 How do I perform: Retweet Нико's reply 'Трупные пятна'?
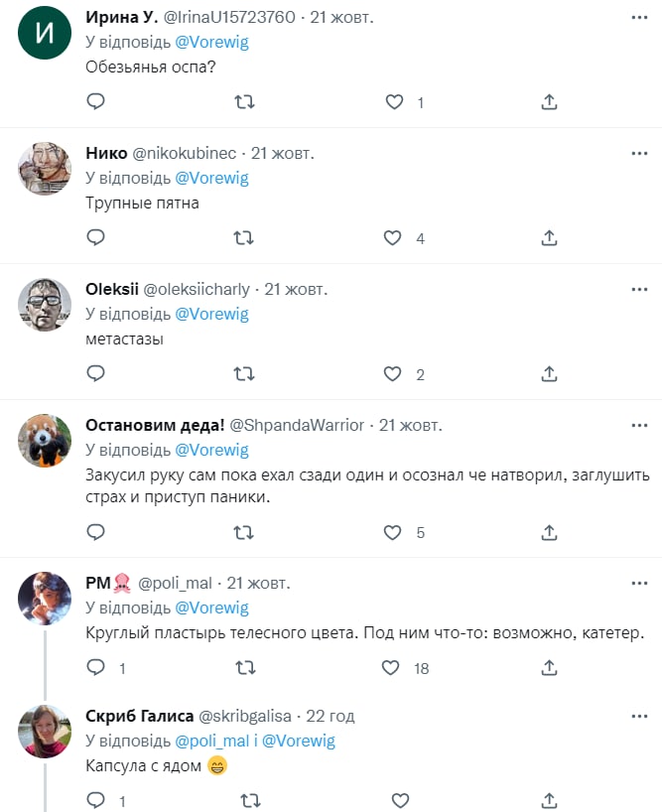pos(243,238)
